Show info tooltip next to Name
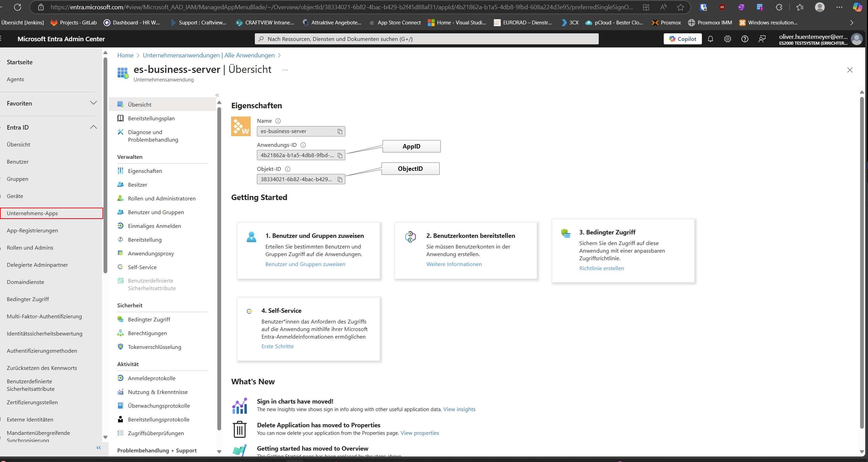The image size is (868, 462). pyautogui.click(x=278, y=121)
